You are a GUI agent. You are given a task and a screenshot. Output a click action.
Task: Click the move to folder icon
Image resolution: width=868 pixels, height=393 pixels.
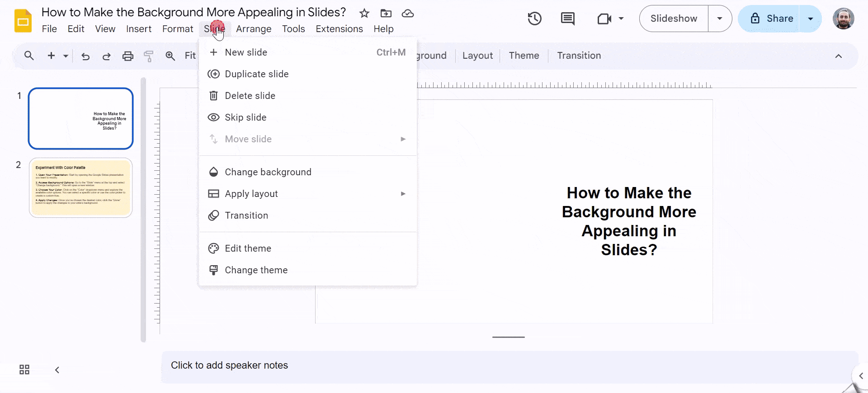(x=386, y=13)
